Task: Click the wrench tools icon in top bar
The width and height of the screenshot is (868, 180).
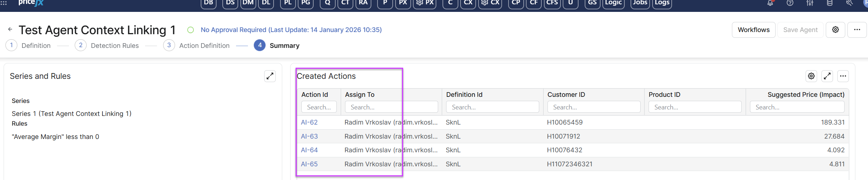Action: pyautogui.click(x=850, y=3)
